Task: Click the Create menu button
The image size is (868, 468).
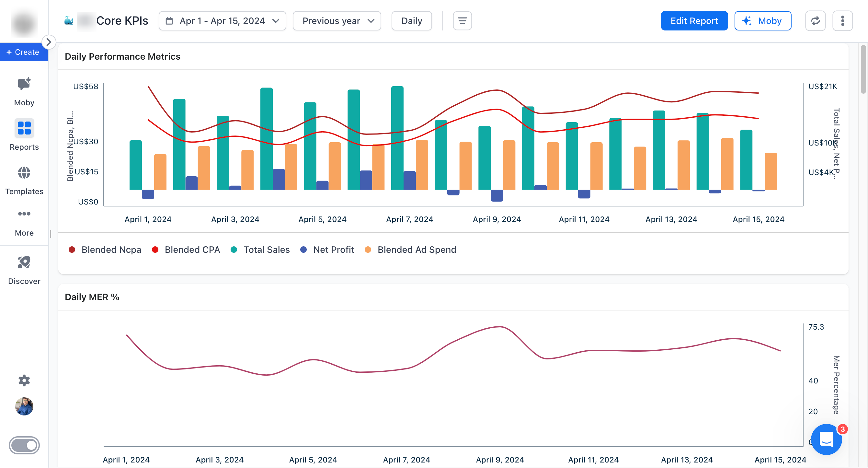Action: (23, 52)
